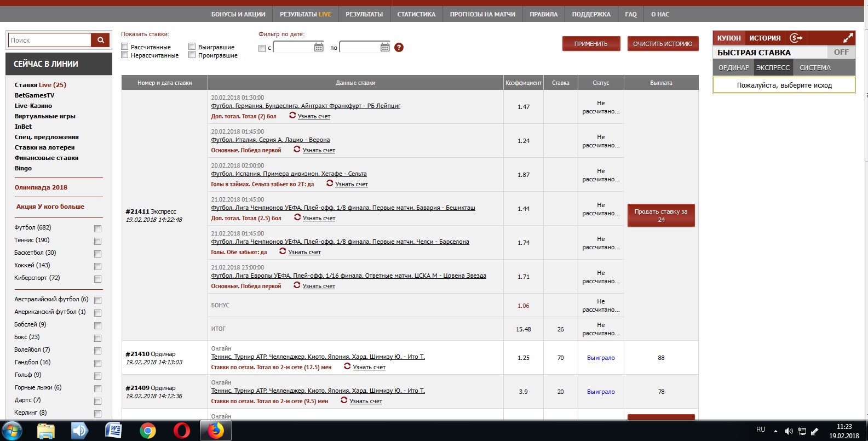This screenshot has width=868, height=441.
Task: Enable the date filter checkbox
Action: (262, 48)
